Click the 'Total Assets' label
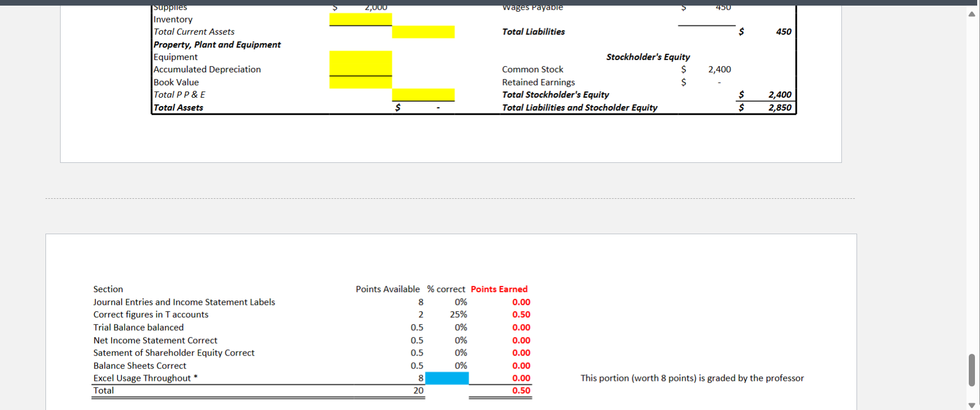This screenshot has width=980, height=410. [x=178, y=107]
